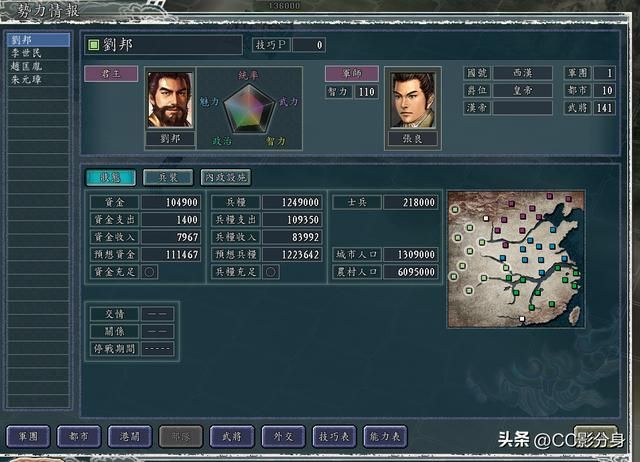Click the 勢力情報 window title

pyautogui.click(x=48, y=11)
